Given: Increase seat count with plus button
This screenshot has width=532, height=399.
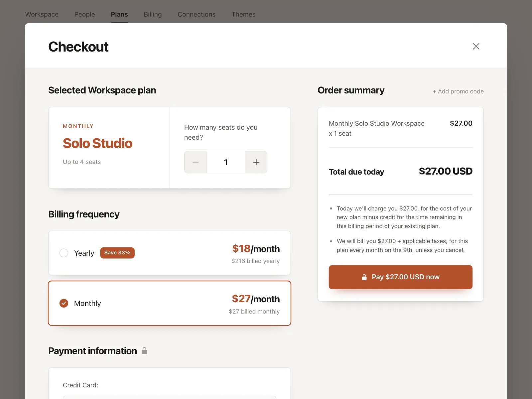Looking at the screenshot, I should click(256, 162).
